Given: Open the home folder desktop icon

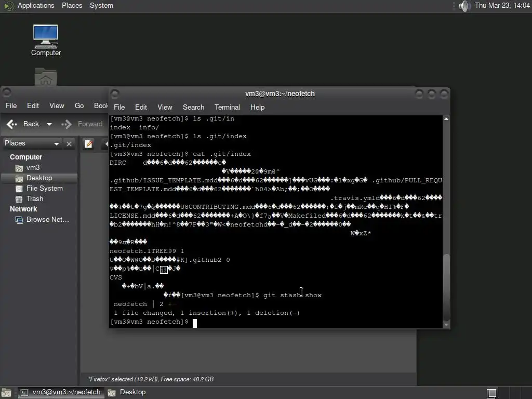Looking at the screenshot, I should click(46, 77).
